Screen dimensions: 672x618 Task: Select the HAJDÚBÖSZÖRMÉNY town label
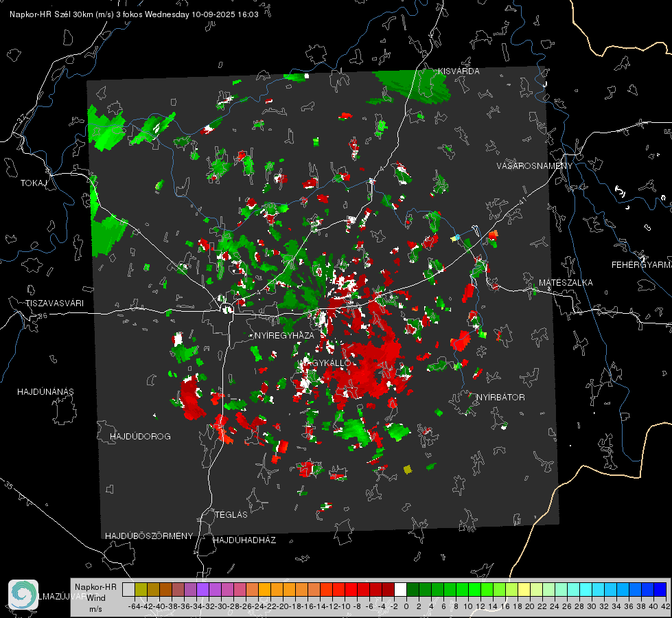tap(149, 536)
